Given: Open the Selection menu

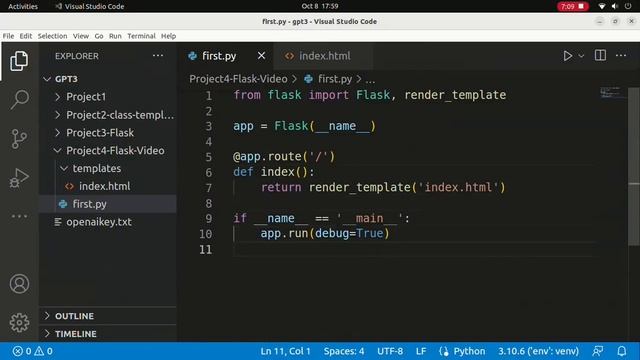Looking at the screenshot, I should click(52, 36).
